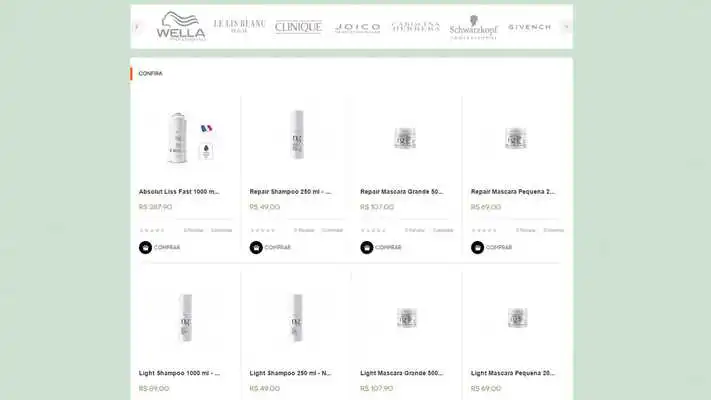Show next brands with right carousel arrow
The width and height of the screenshot is (711, 400).
pos(566,27)
